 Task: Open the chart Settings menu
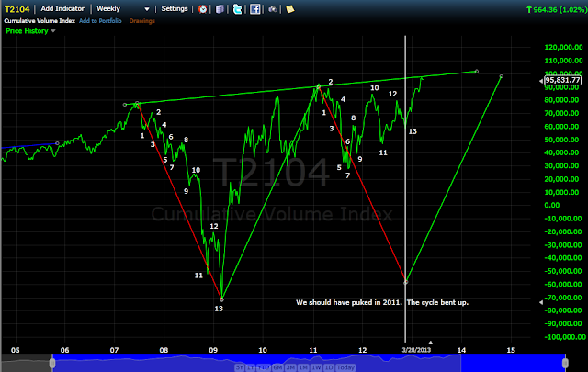point(175,8)
